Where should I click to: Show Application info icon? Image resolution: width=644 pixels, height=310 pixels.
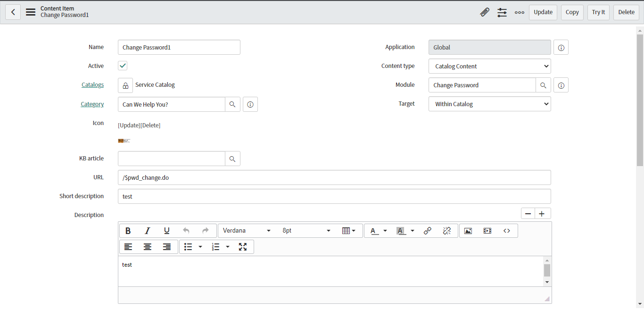[x=561, y=47]
